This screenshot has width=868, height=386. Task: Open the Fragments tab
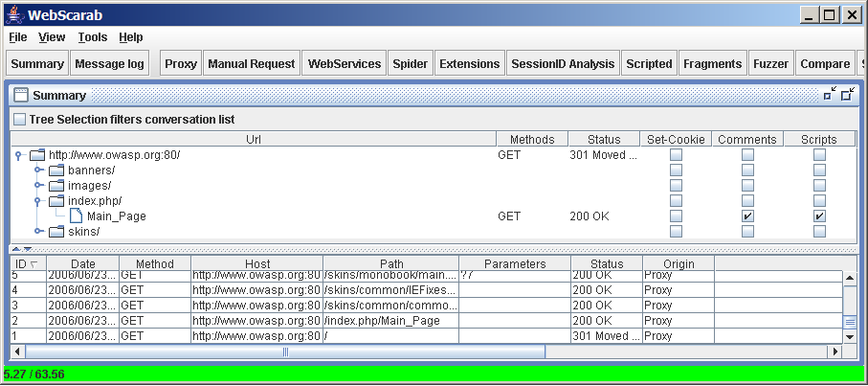[x=712, y=63]
